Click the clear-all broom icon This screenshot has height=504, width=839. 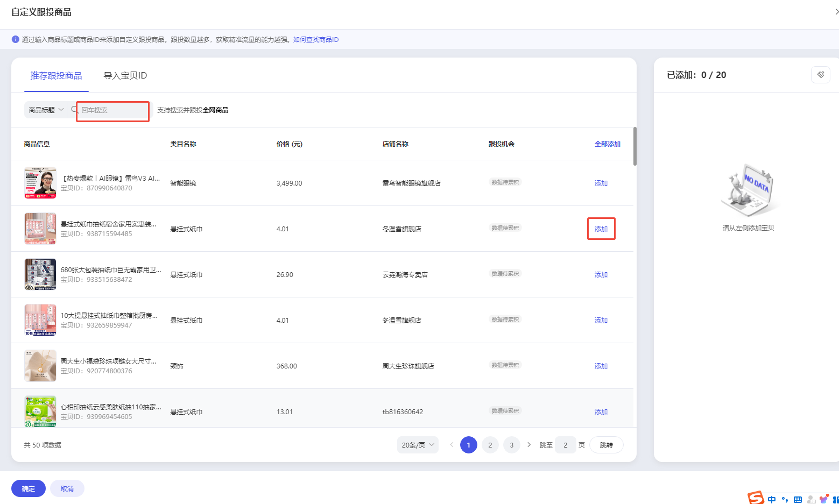820,75
